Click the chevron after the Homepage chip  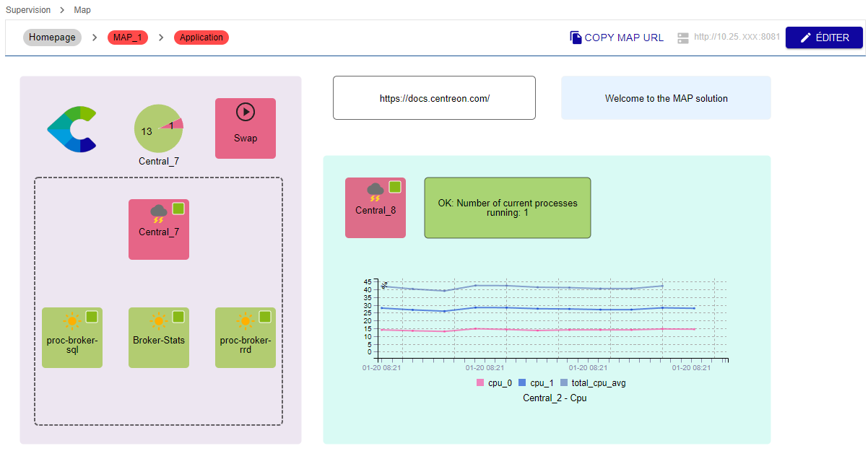click(95, 38)
